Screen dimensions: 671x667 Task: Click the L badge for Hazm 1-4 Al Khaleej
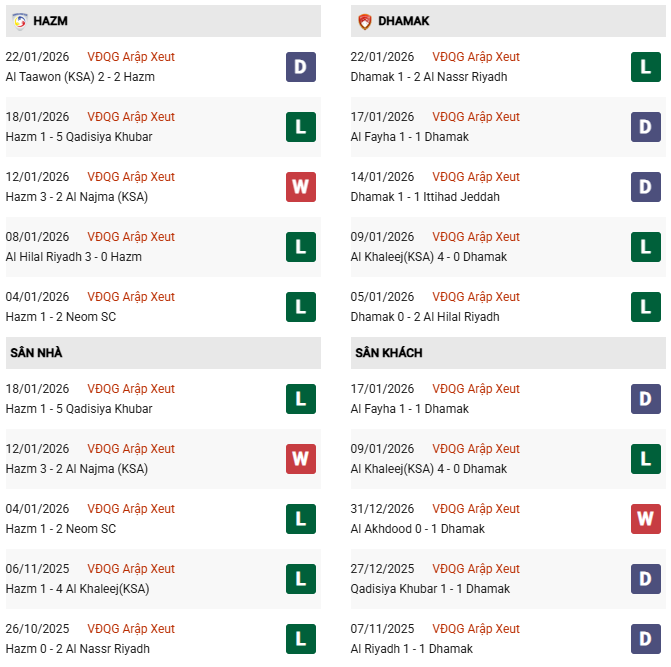tap(300, 579)
